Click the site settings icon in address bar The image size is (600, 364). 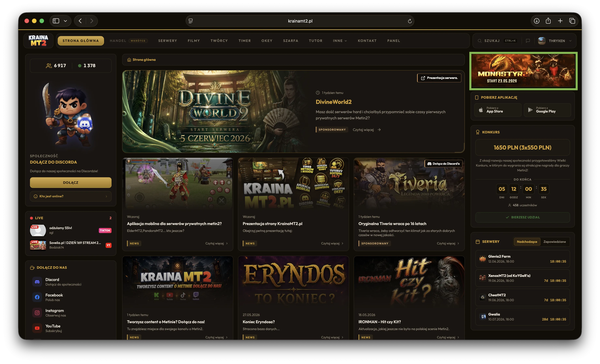tap(191, 21)
